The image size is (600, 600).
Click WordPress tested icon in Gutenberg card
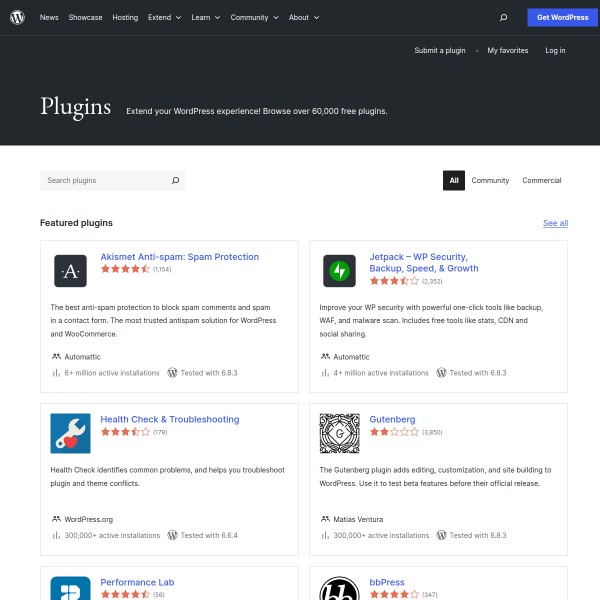pyautogui.click(x=441, y=535)
